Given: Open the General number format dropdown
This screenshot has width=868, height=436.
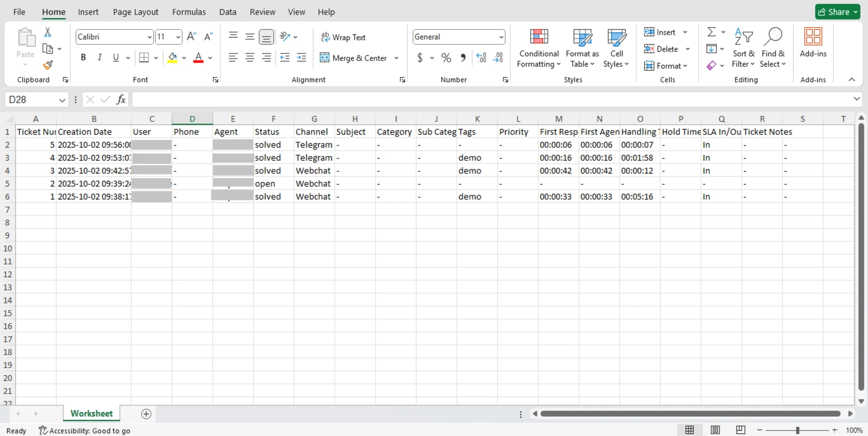Looking at the screenshot, I should click(x=501, y=37).
